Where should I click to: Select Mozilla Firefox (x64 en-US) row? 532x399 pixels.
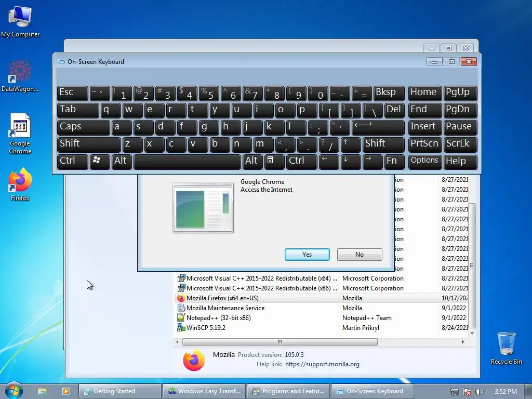click(322, 298)
